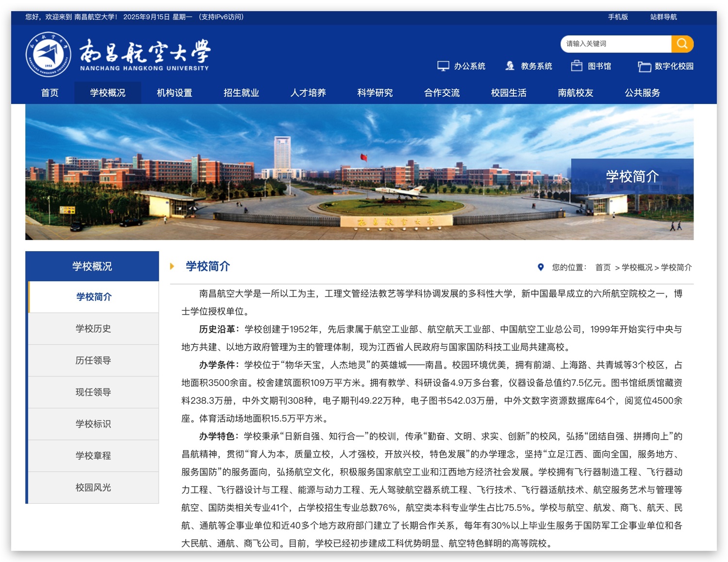The width and height of the screenshot is (728, 562).
Task: Select 学校历史 in the sidebar
Action: (x=93, y=329)
